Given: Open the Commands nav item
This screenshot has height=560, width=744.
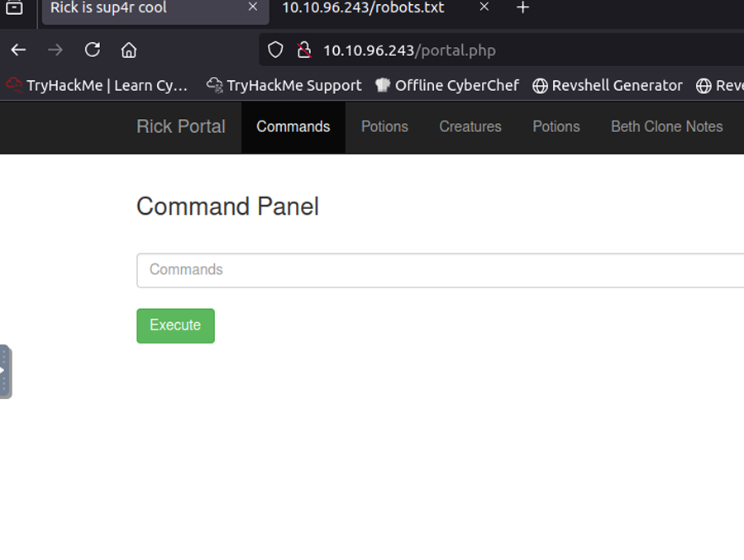Looking at the screenshot, I should (293, 126).
